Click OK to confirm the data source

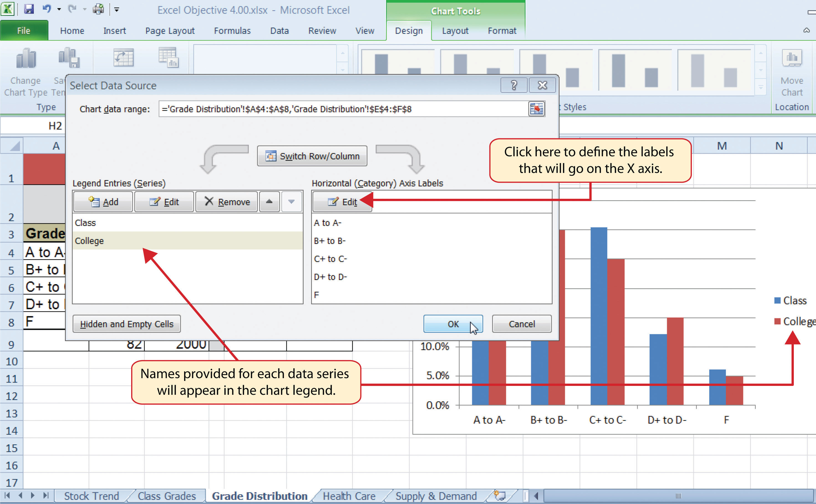tap(453, 324)
